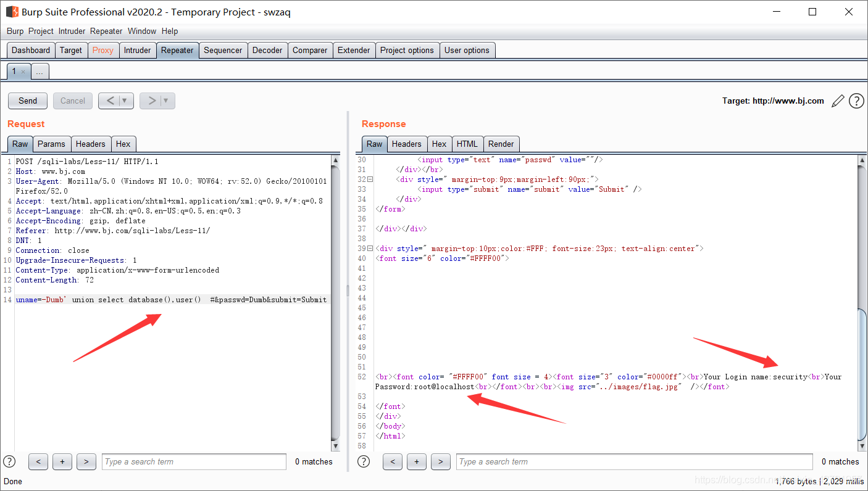Click the Referer header line

click(113, 231)
